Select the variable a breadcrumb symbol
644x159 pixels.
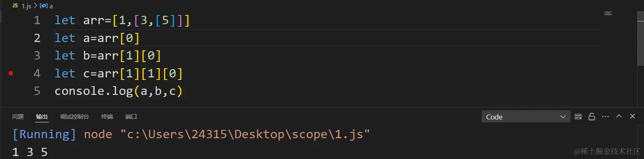pyautogui.click(x=46, y=7)
